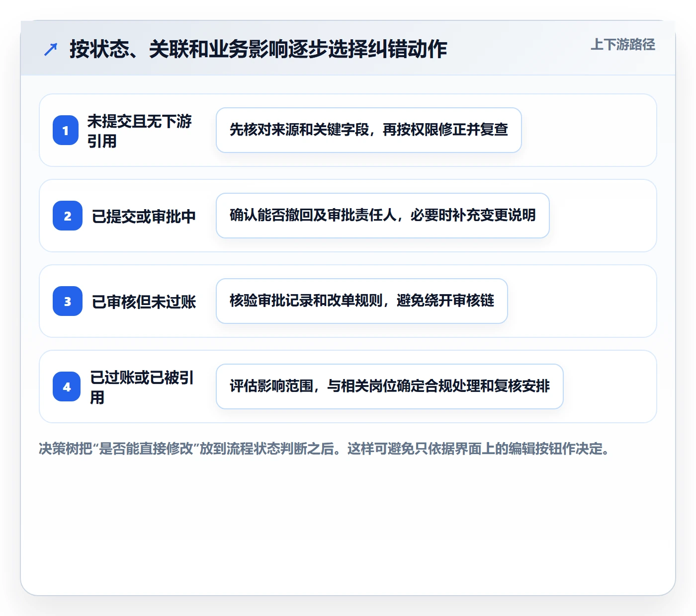Click the step 1 number badge
Viewport: 696px width, 616px height.
tap(66, 130)
